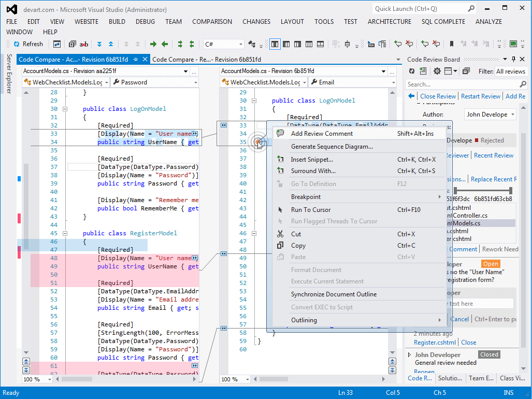Select the next difference green arrow icon

coord(153,44)
